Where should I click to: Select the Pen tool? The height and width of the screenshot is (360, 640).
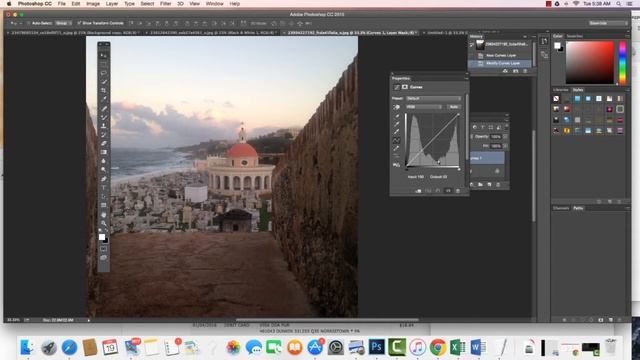tap(104, 179)
